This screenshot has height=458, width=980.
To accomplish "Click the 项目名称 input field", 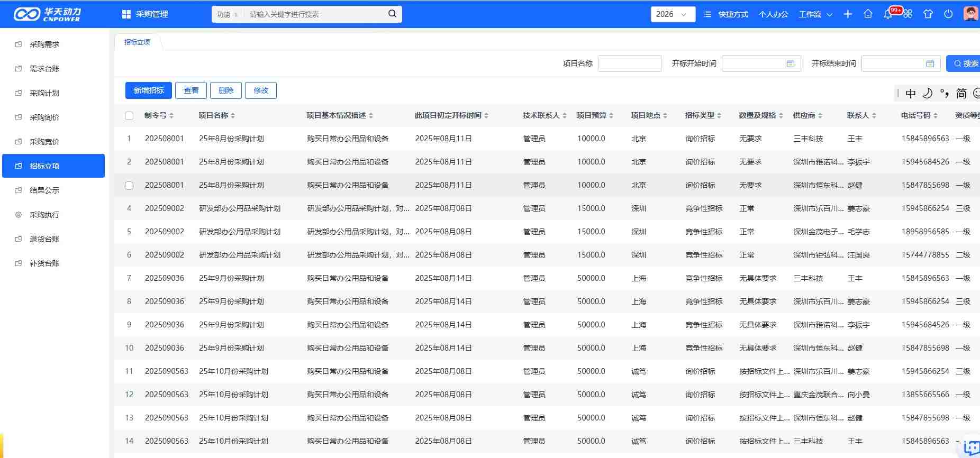I will (x=629, y=63).
